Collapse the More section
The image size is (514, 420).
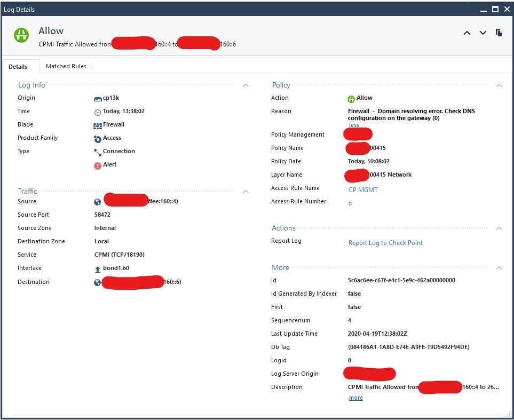[499, 268]
